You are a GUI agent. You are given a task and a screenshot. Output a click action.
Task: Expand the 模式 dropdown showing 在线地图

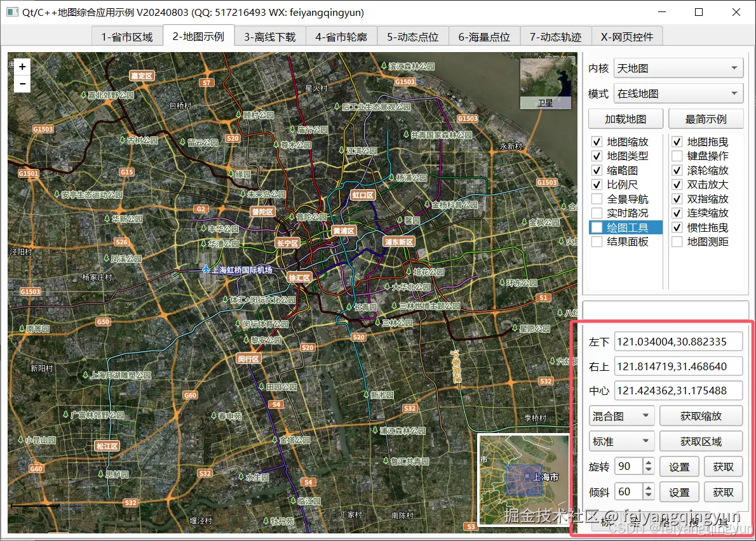coord(679,93)
